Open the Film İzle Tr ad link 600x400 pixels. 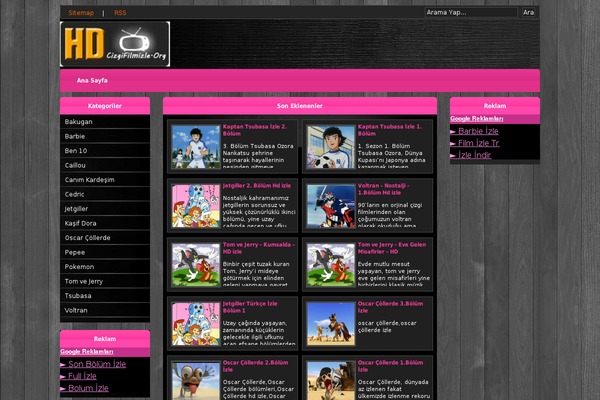click(478, 143)
